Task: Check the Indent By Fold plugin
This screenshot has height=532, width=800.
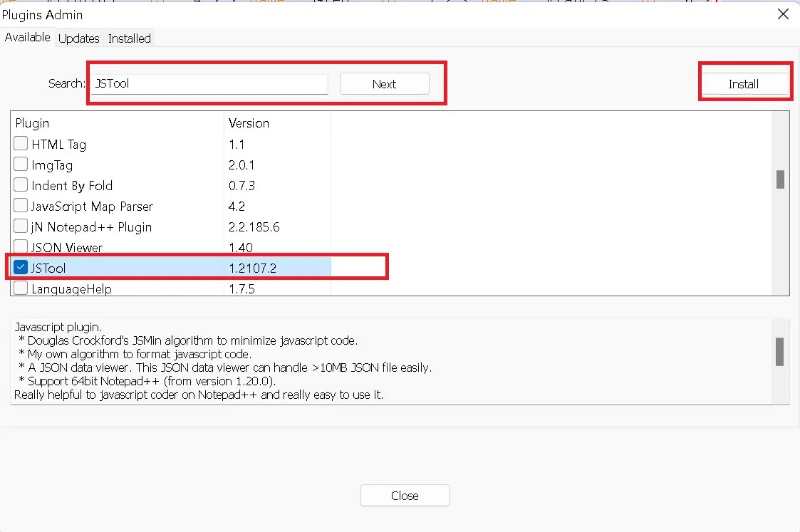Action: pos(21,185)
